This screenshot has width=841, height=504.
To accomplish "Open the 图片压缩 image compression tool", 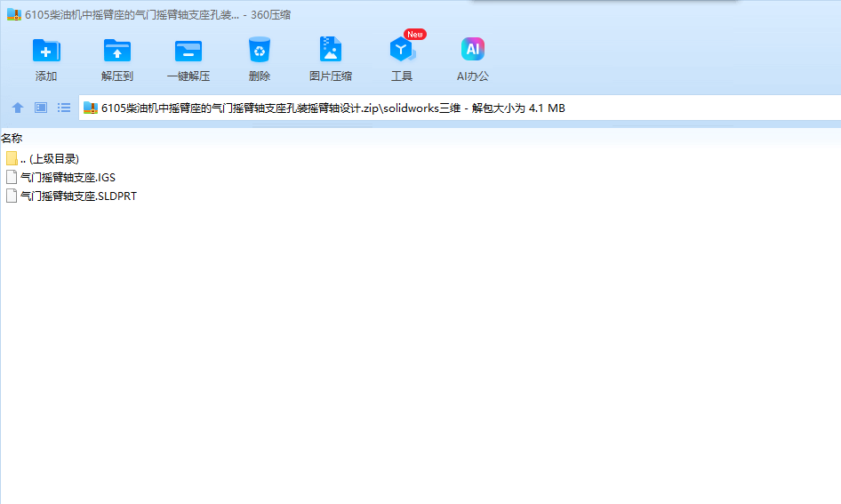I will 331,51.
